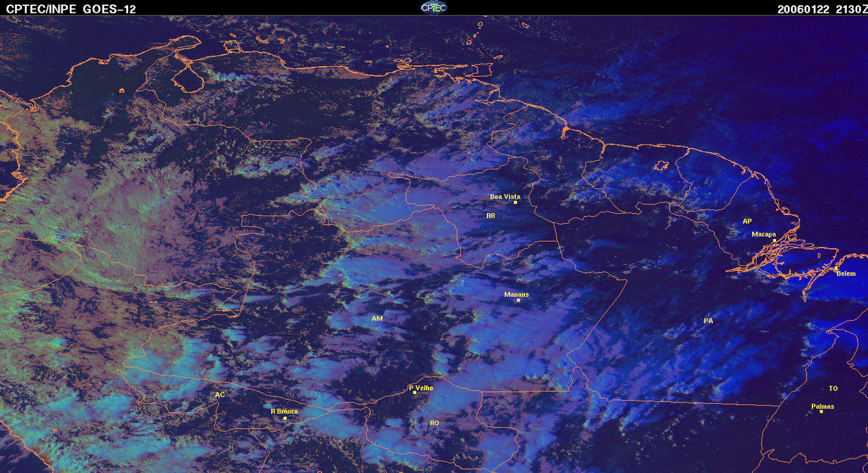
Task: Click the Boa Vista city label
Action: click(x=505, y=196)
